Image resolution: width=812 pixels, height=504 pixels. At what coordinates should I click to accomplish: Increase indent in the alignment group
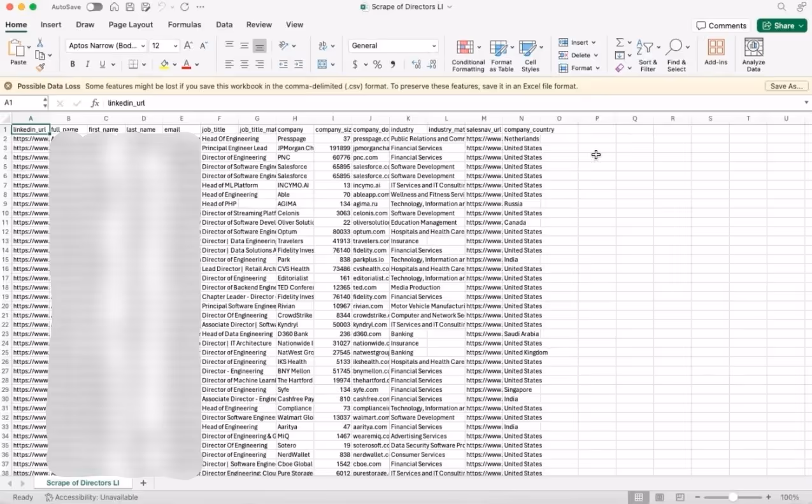(298, 64)
